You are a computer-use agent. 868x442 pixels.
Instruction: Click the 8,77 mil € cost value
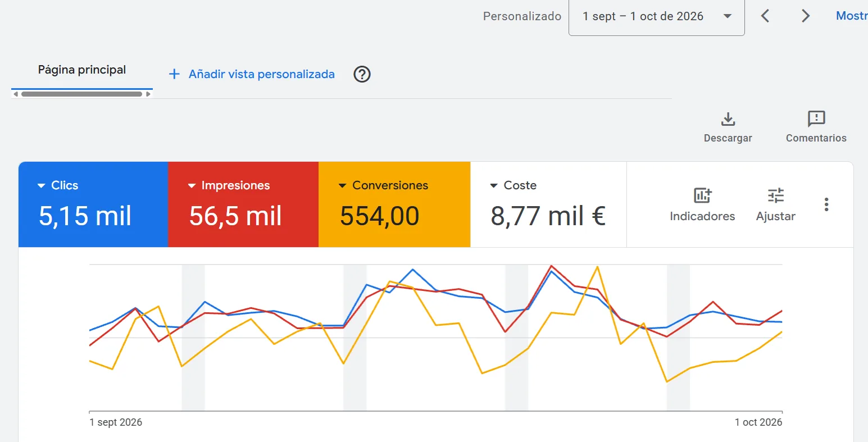tap(548, 216)
